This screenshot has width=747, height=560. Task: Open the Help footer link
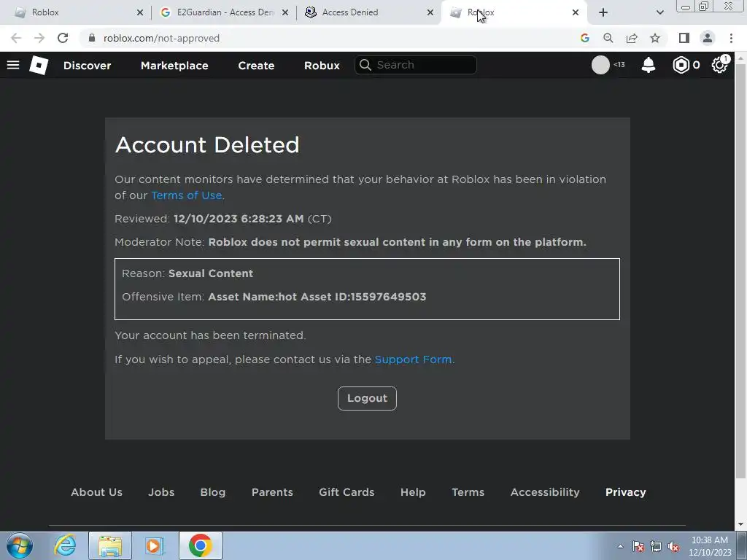413,492
